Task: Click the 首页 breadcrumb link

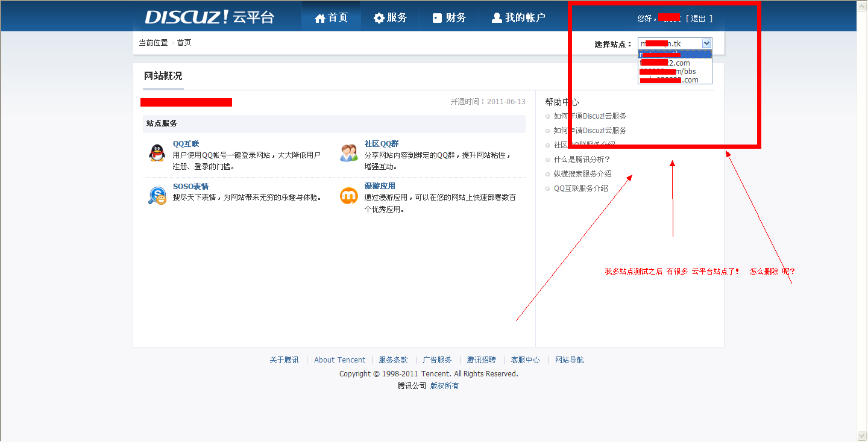Action: click(184, 43)
